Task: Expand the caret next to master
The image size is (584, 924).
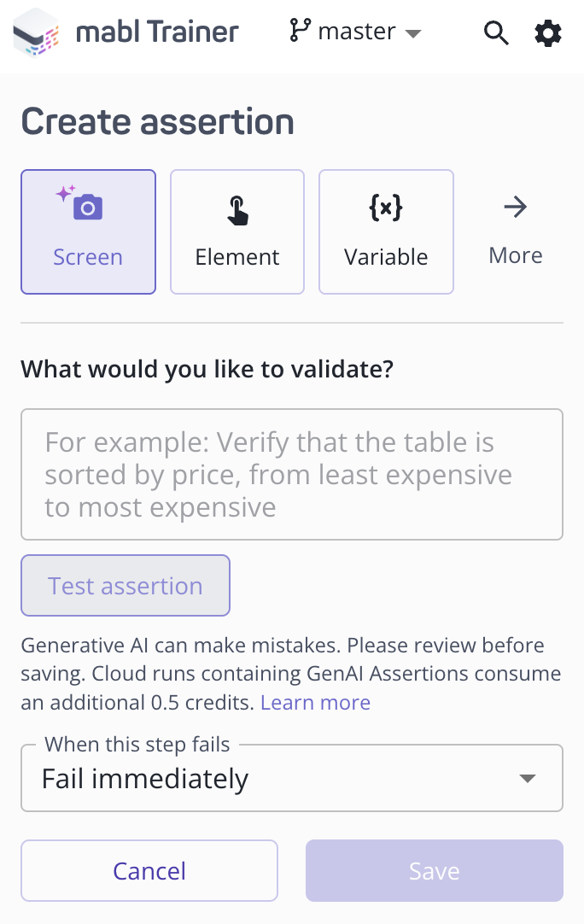Action: point(413,34)
